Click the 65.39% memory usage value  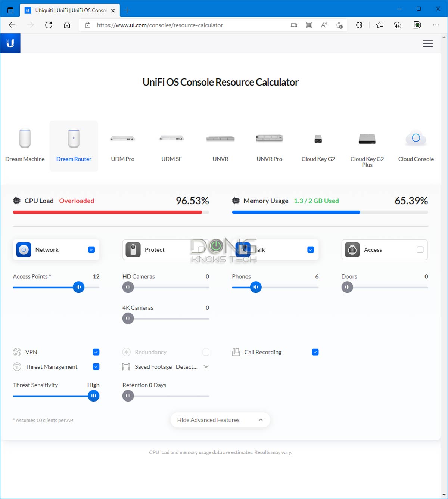point(411,201)
